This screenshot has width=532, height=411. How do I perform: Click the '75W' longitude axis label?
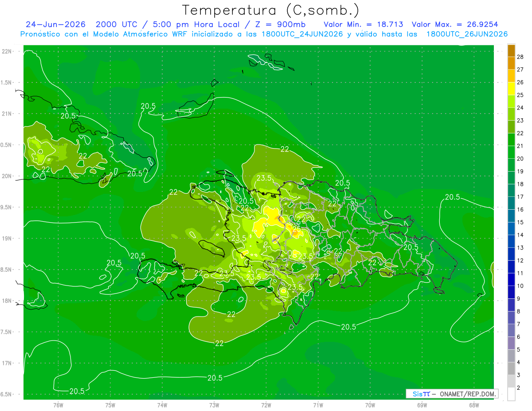110,405
